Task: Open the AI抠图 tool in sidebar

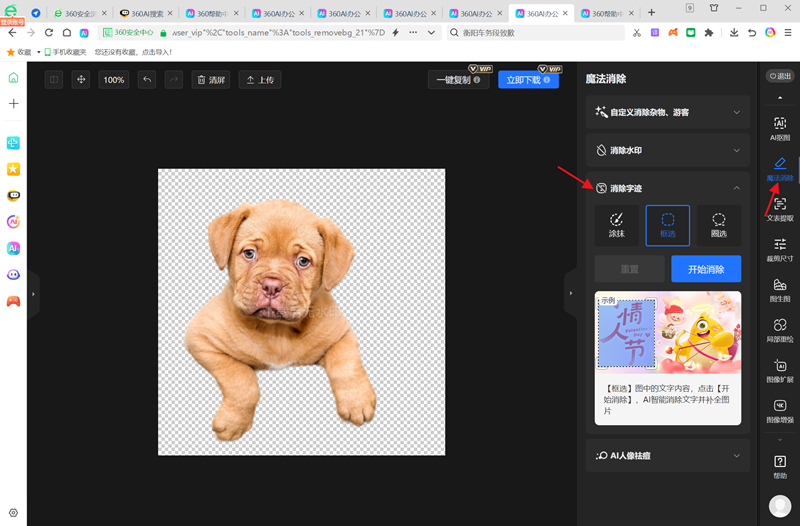Action: [x=780, y=128]
